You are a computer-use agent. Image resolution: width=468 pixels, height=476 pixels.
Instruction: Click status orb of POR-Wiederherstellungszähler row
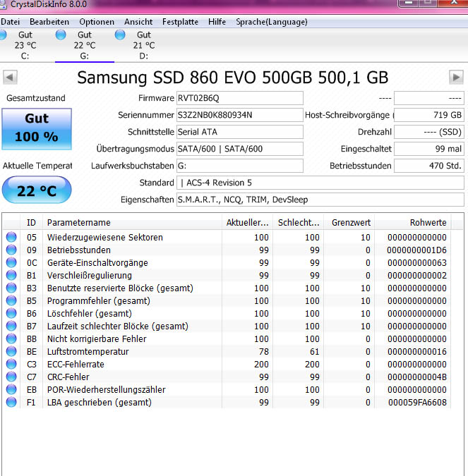coord(11,389)
